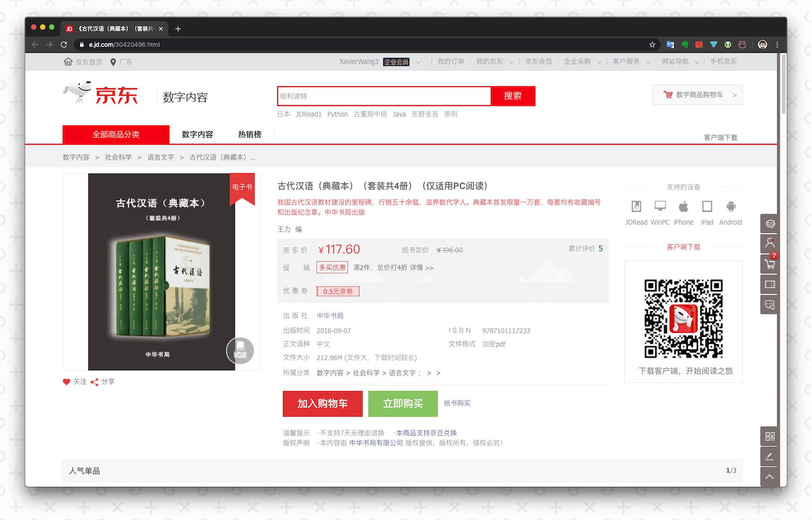Screen dimensions: 812x520
Task: Click the 加入购物车 button
Action: (322, 404)
